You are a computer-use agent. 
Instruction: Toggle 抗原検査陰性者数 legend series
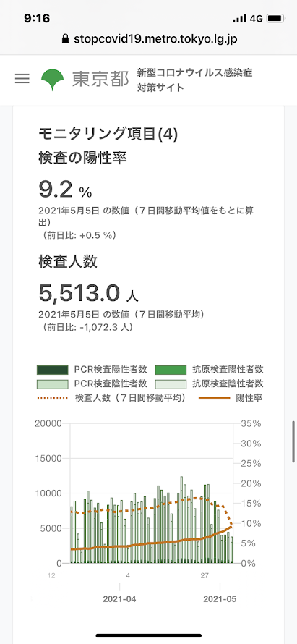210,384
